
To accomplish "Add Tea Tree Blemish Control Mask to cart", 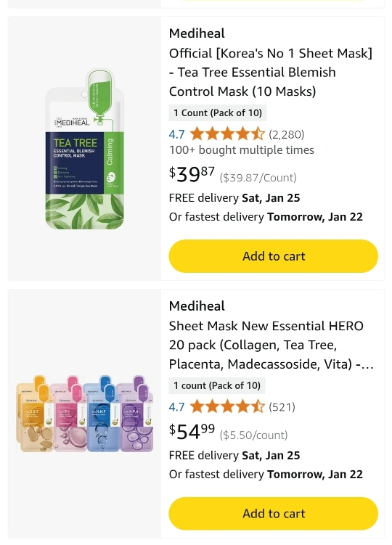I will 274,256.
